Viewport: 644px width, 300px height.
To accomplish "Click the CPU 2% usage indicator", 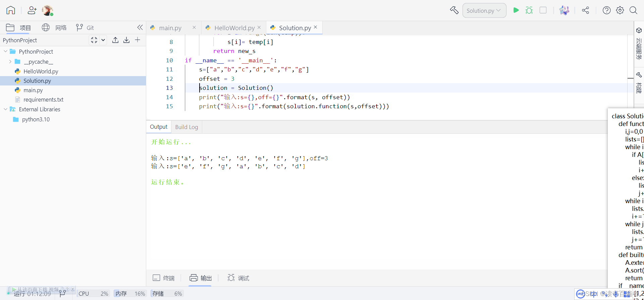I will [x=93, y=294].
